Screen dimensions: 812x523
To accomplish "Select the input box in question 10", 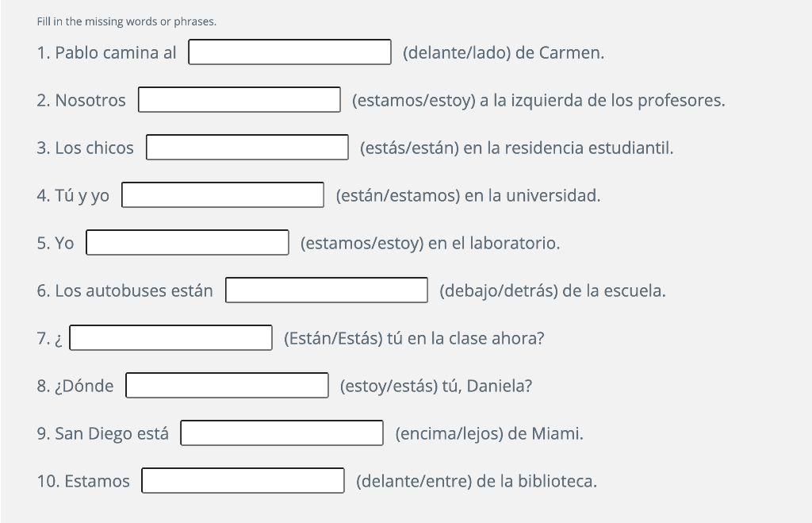I will pos(243,480).
